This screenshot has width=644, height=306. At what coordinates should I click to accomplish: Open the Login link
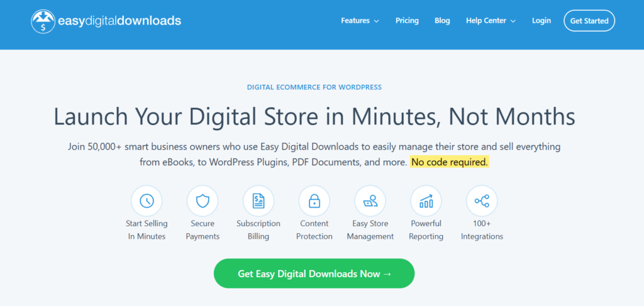click(541, 21)
